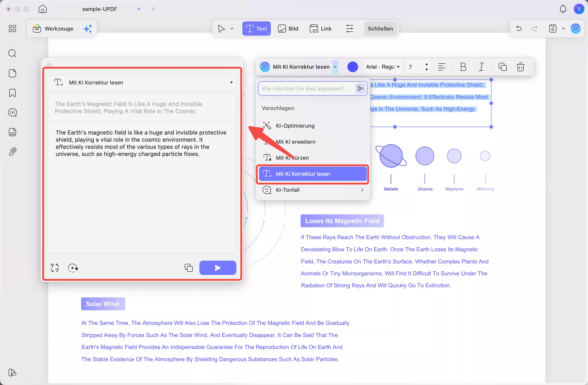Viewport: 588px width, 385px height.
Task: Click the Schließen button
Action: 380,29
